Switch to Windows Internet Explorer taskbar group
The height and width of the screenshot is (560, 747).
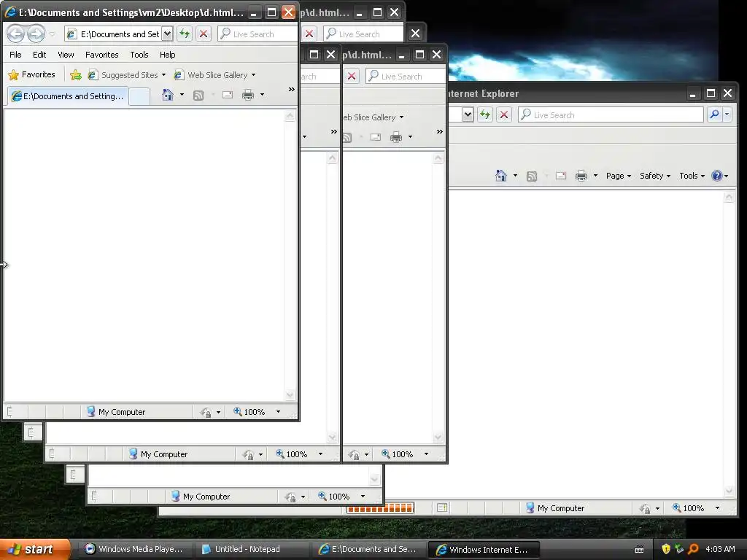click(483, 550)
